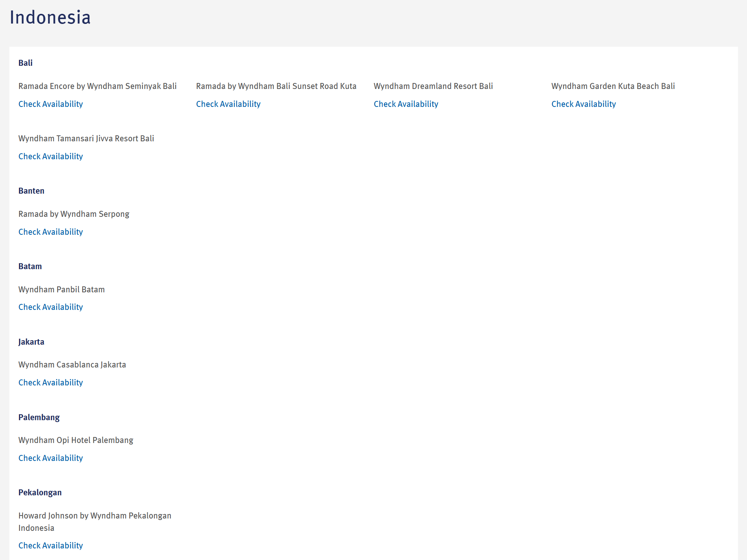Click the Wyndham Dreamland Resort Bali hotel name
This screenshot has height=560, width=747.
point(433,86)
